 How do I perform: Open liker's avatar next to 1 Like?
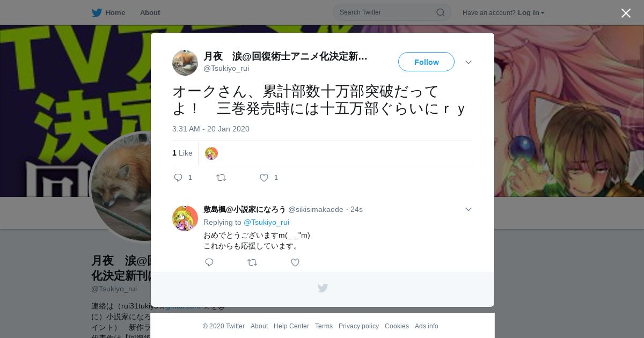coord(211,153)
